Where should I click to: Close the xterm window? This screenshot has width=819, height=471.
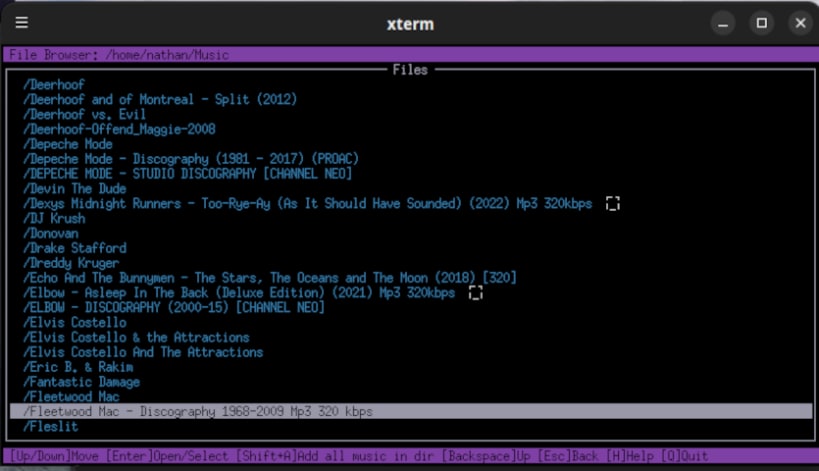(800, 23)
